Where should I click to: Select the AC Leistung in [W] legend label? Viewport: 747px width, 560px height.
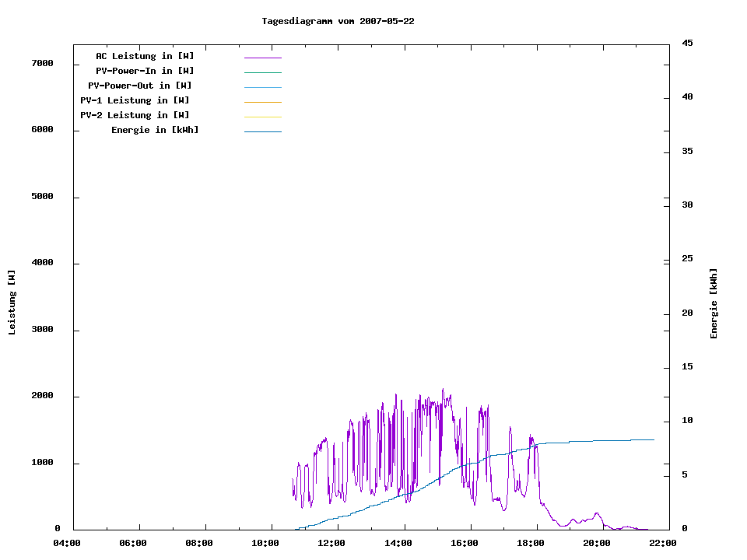145,56
